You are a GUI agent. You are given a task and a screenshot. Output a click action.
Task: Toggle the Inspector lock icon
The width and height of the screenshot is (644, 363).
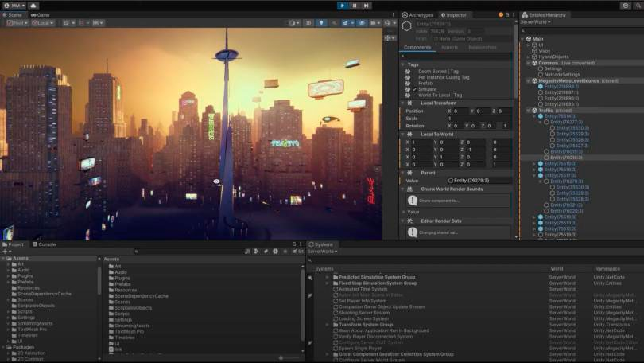click(507, 15)
